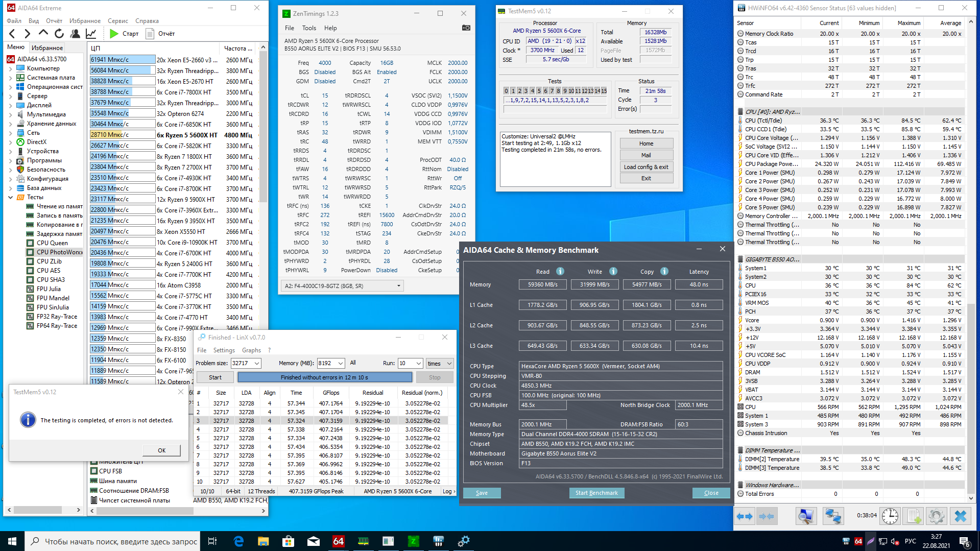Switch to Избранное tab in AIDA64 sidebar

point(47,48)
